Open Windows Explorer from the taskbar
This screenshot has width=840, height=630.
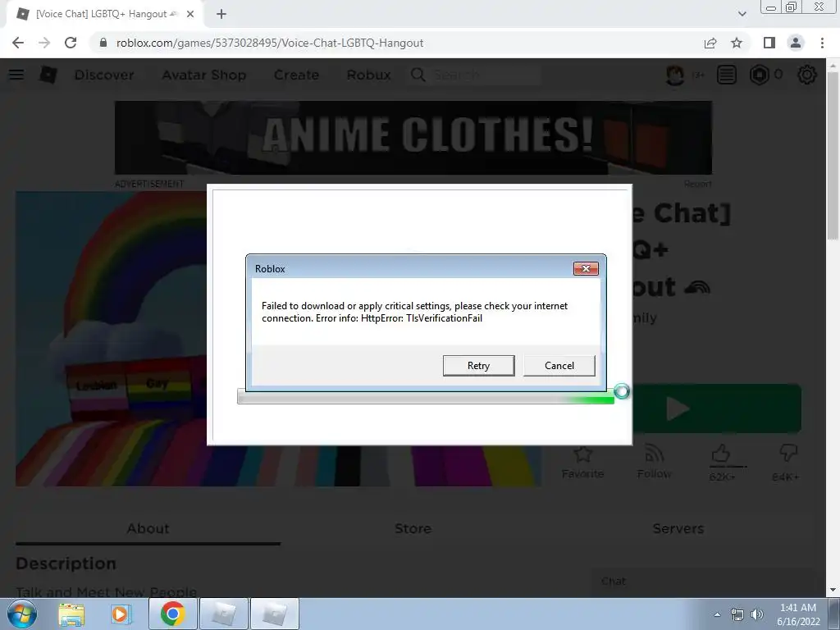pos(71,614)
